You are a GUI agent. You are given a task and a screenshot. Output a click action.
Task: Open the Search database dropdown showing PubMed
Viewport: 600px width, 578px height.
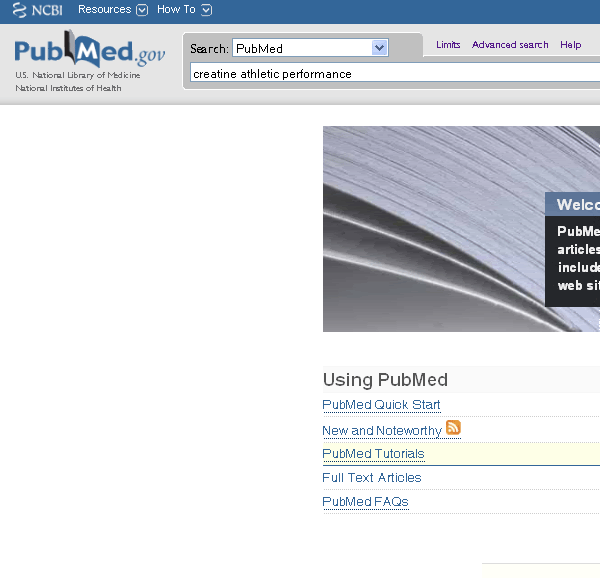pos(309,48)
